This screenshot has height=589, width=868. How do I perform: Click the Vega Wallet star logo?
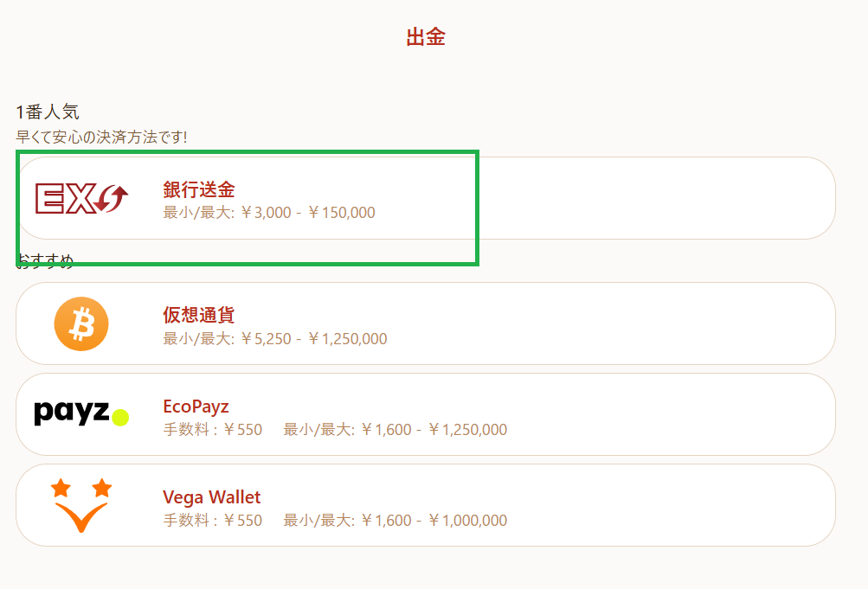click(81, 505)
